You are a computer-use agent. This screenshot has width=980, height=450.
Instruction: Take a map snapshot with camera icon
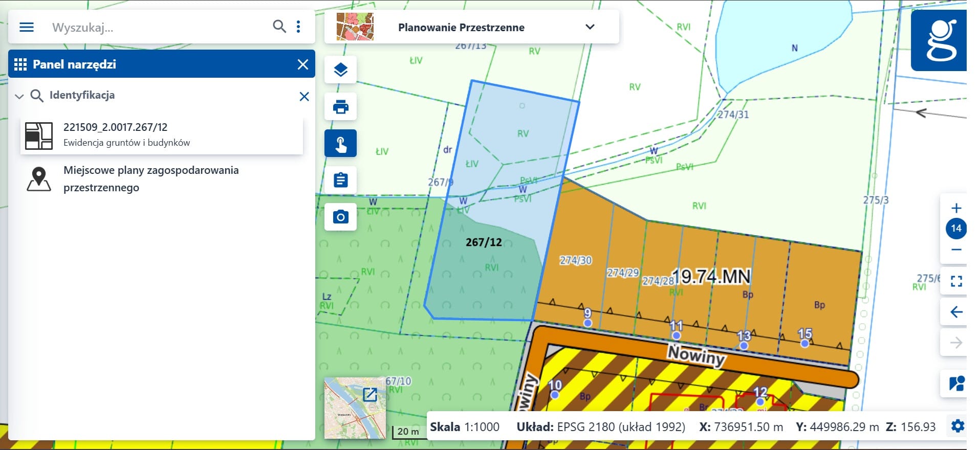pos(340,217)
